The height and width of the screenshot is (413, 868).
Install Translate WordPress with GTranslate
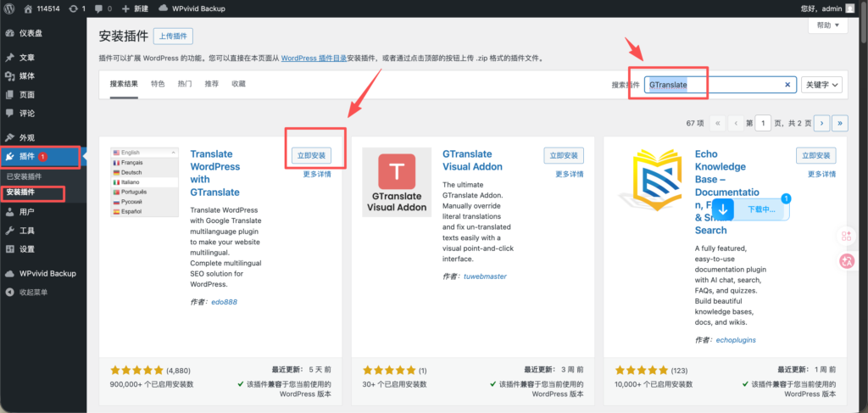pos(311,155)
